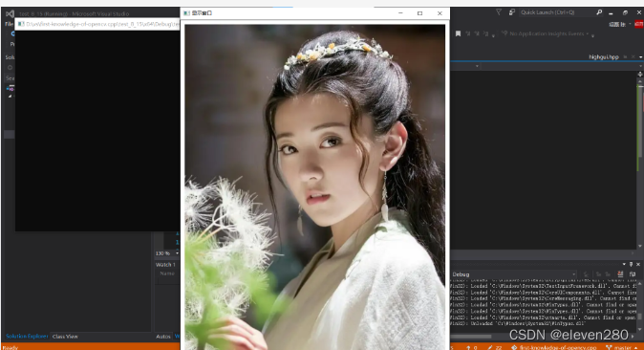This screenshot has height=350, width=644.
Task: Click the Unloaded WinTypes.dll output line
Action: coord(518,323)
